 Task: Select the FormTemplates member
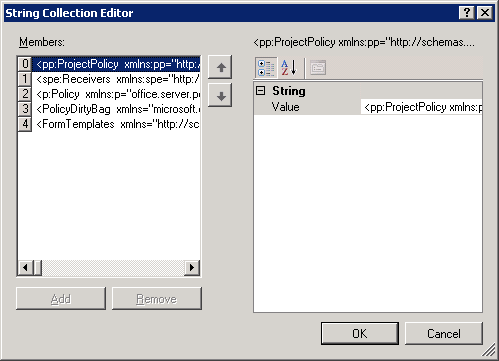pos(116,124)
